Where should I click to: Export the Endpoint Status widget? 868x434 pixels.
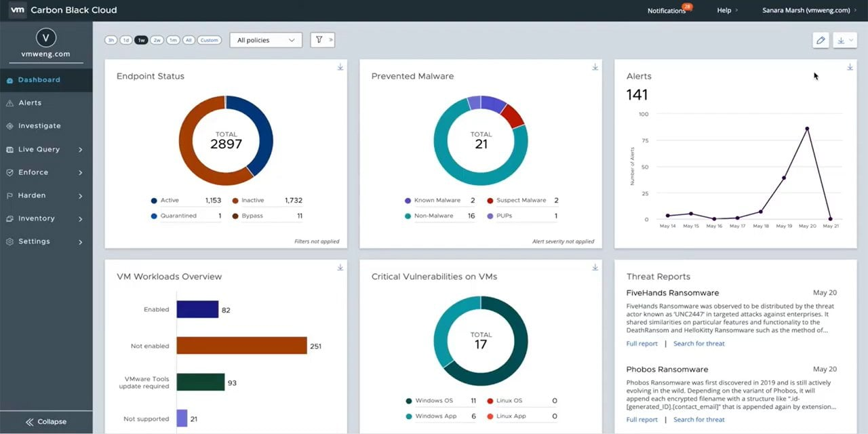340,67
